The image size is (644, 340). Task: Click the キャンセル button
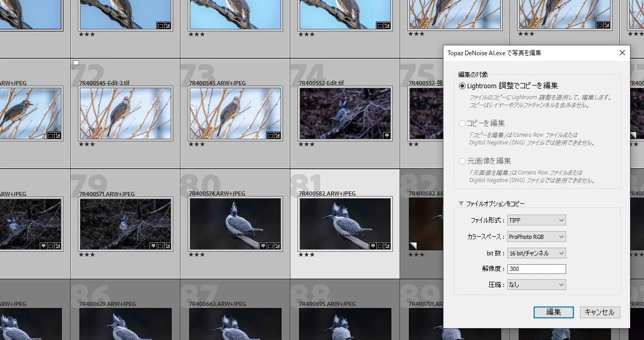(x=600, y=312)
